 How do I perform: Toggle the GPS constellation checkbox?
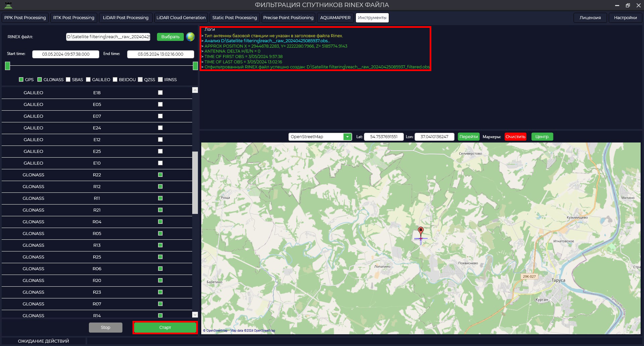coord(21,79)
